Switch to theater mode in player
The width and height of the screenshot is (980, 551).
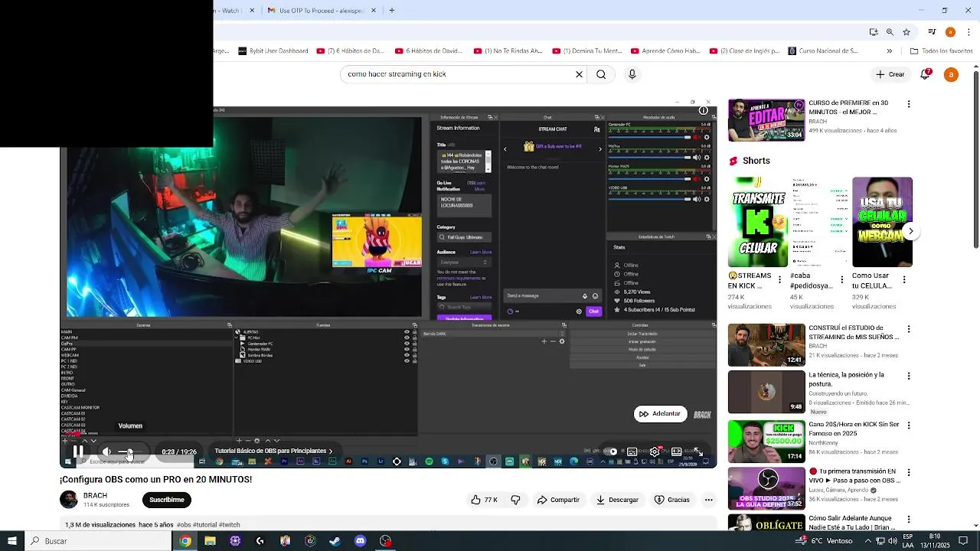677,452
